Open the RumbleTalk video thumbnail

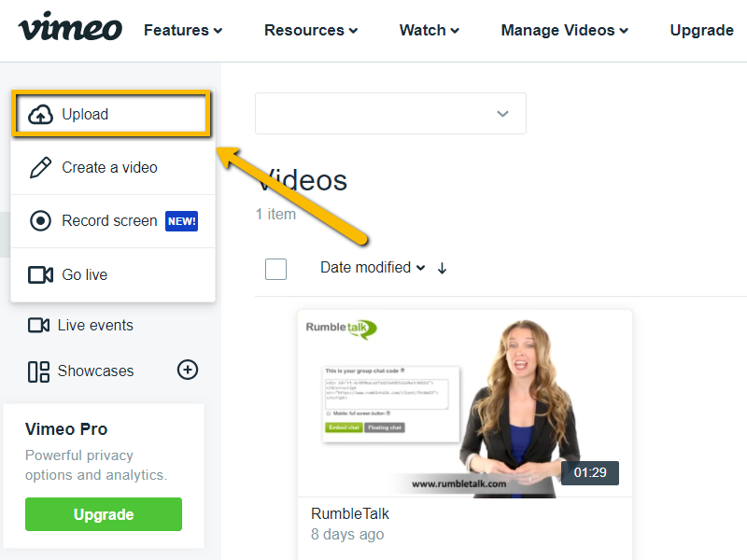coord(465,404)
